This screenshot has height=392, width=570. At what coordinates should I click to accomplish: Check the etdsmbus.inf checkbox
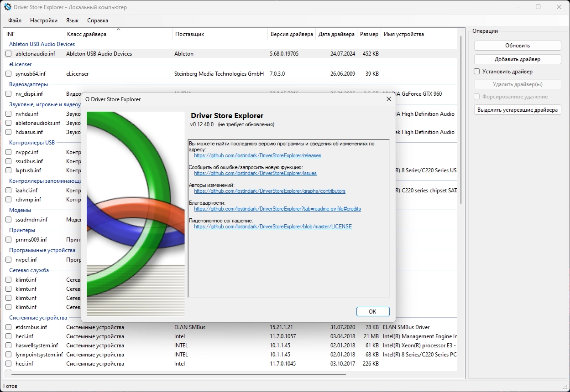click(x=8, y=327)
